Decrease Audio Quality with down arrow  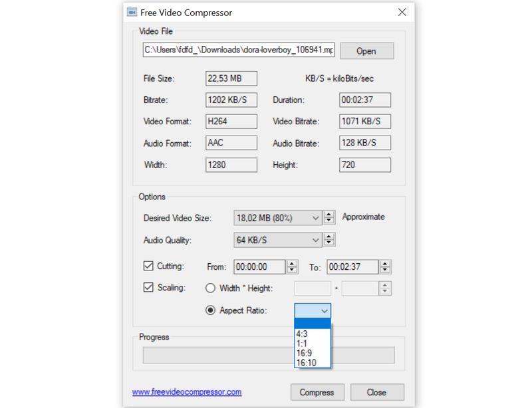(x=329, y=243)
